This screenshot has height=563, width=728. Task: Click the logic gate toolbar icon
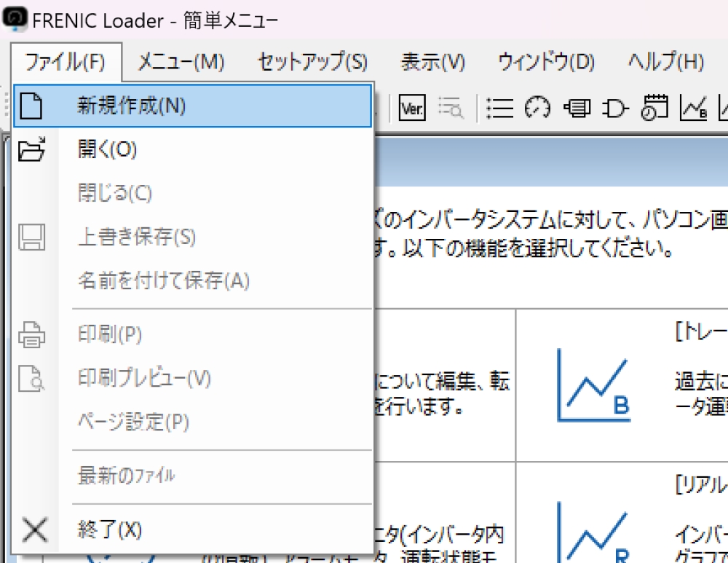pyautogui.click(x=616, y=109)
